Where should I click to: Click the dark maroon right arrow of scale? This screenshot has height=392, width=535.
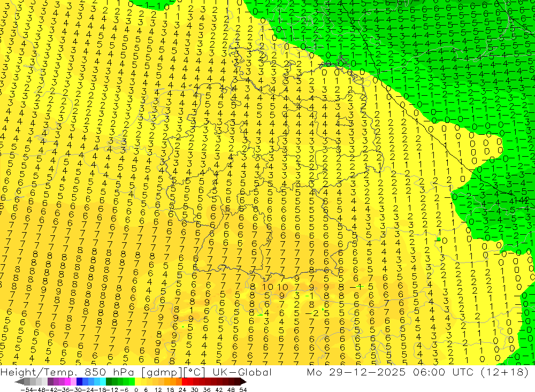pyautogui.click(x=243, y=381)
